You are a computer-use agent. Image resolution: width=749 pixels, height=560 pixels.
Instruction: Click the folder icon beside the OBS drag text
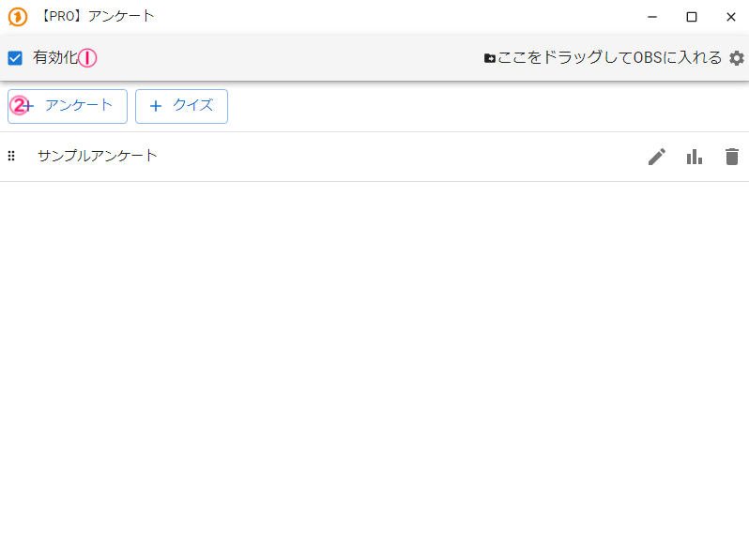click(x=490, y=58)
